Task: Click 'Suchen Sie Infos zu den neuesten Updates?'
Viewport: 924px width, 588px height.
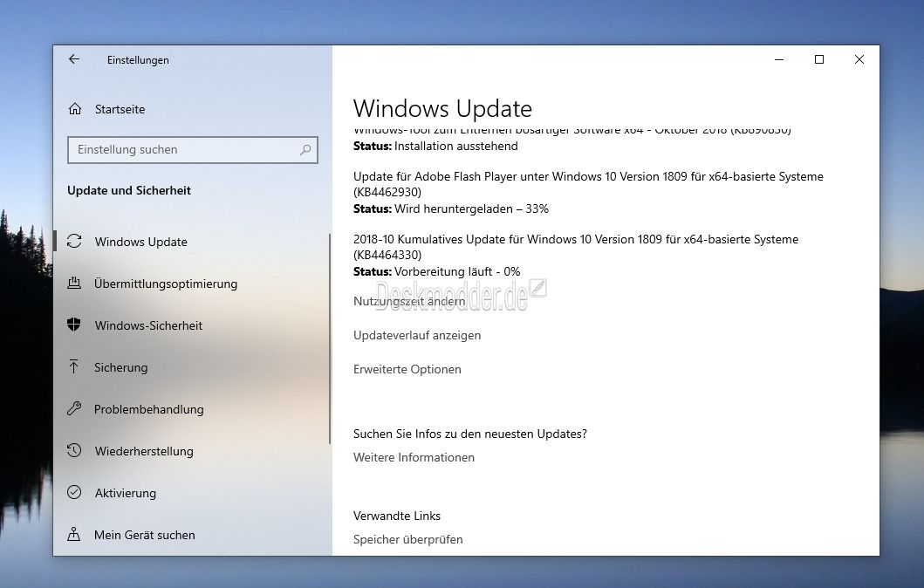Action: pyautogui.click(x=470, y=434)
